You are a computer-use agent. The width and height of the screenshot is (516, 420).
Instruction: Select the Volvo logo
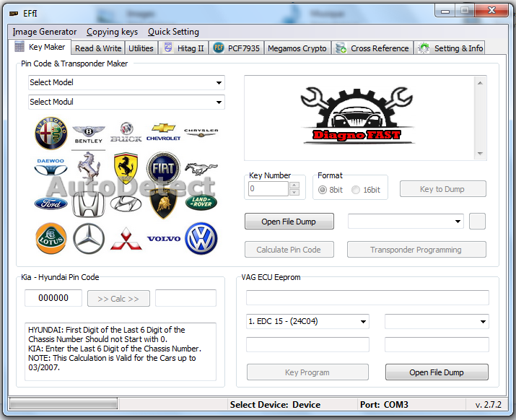pyautogui.click(x=164, y=239)
